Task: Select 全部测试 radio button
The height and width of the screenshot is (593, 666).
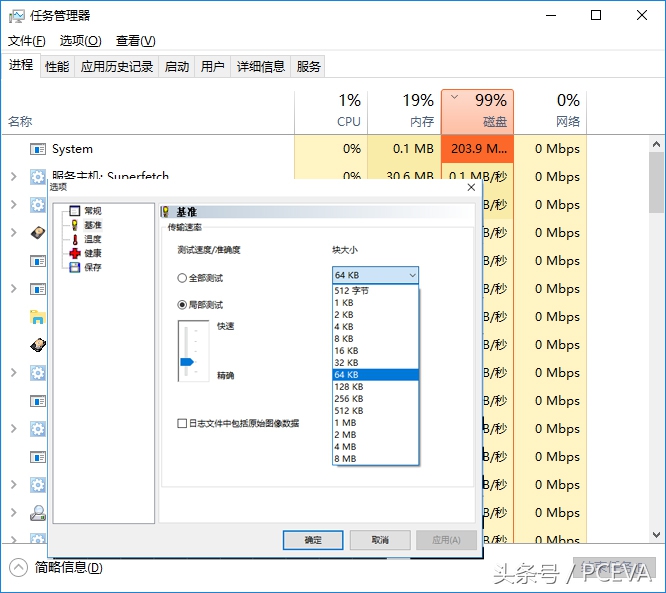Action: 182,278
